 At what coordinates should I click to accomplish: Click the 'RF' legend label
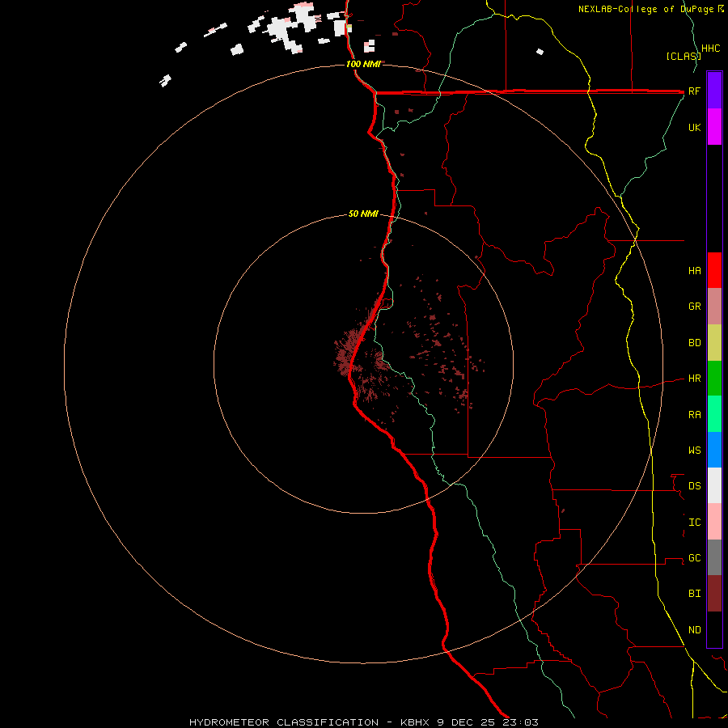pos(695,91)
